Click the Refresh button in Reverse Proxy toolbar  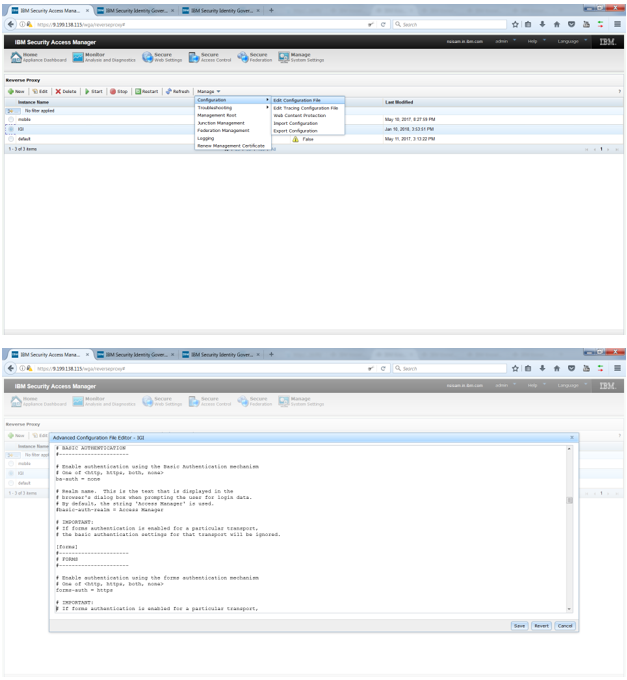pyautogui.click(x=178, y=92)
